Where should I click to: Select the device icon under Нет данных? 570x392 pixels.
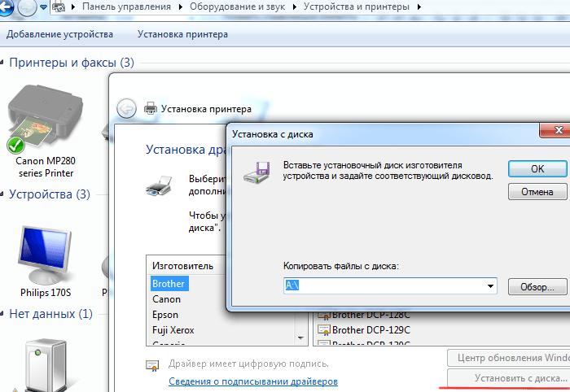click(46, 366)
